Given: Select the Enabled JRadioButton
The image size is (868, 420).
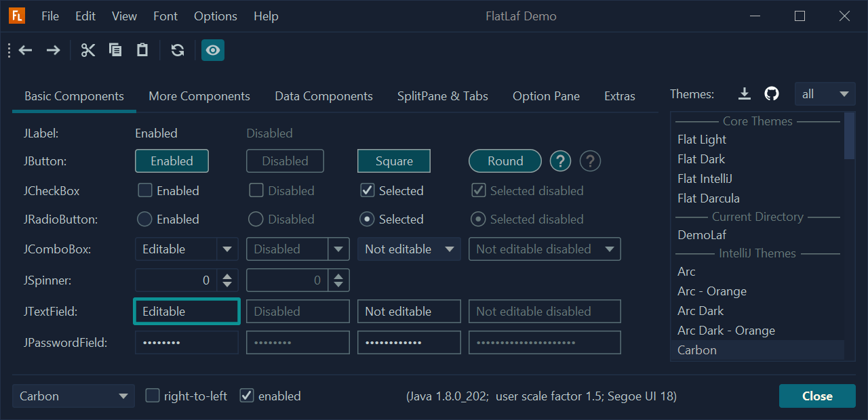Looking at the screenshot, I should 144,219.
